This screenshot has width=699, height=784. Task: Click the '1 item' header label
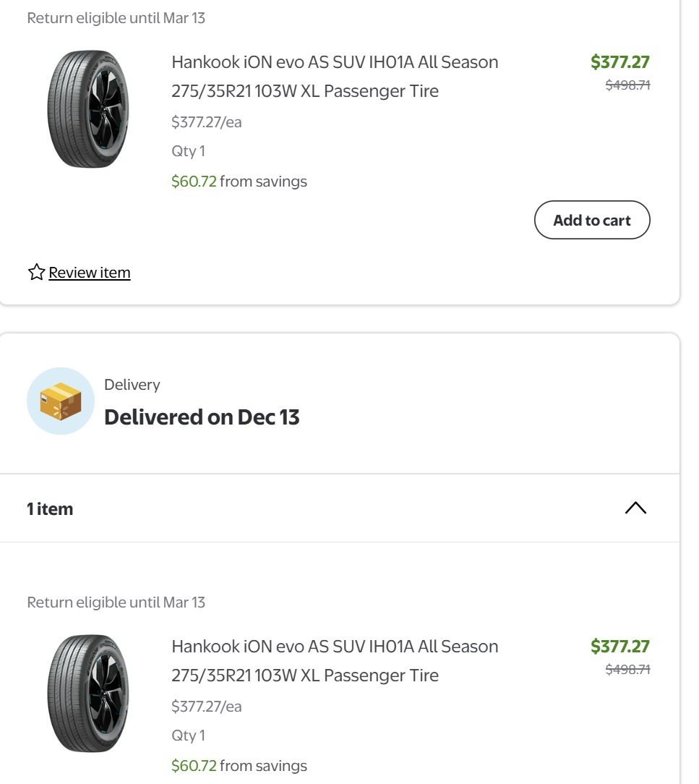[x=50, y=509]
